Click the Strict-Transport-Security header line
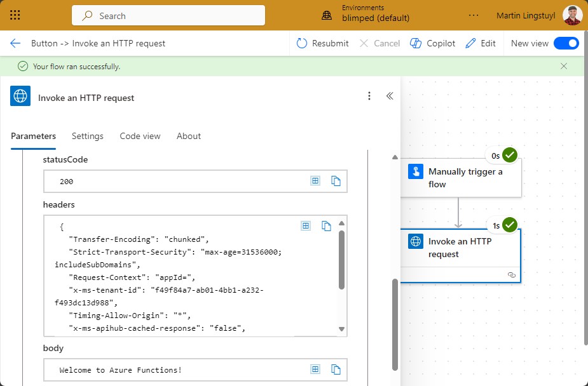 (x=168, y=258)
